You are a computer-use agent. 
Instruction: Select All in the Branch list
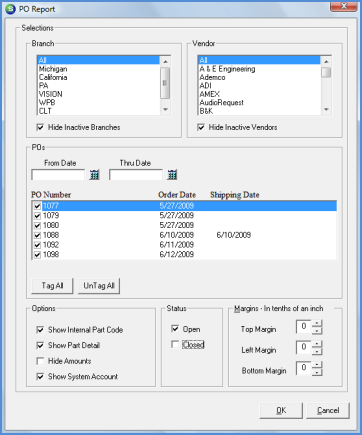coord(98,60)
